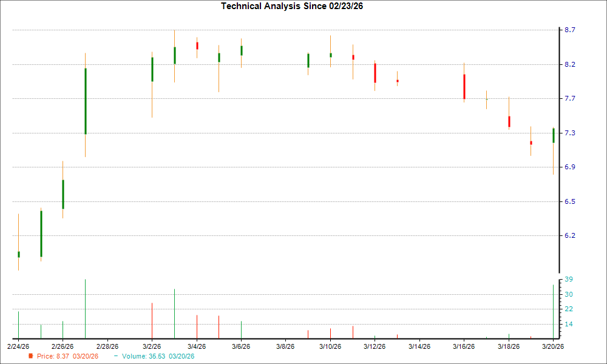Click the dark volume bar on 3/20/26
This screenshot has height=364, width=607.
coord(553,311)
